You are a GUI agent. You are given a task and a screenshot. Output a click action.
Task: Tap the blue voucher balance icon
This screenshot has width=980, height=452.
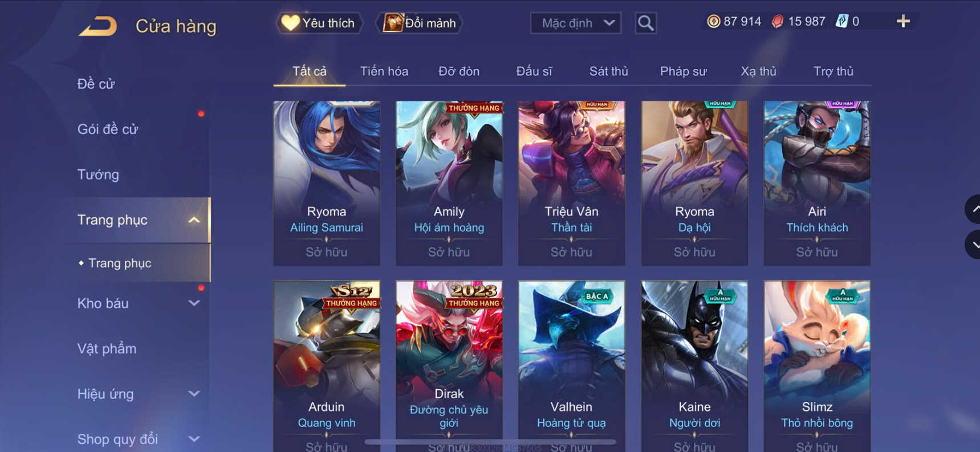[x=841, y=22]
